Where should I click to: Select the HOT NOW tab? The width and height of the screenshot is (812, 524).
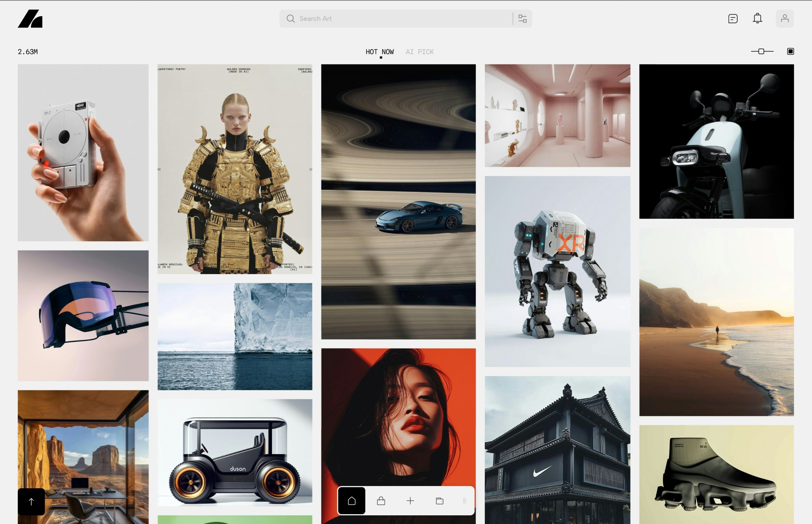[x=380, y=52]
